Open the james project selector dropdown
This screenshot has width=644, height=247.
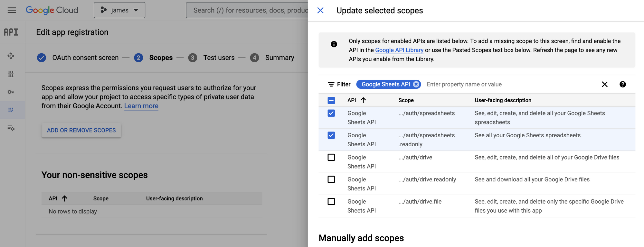(x=119, y=10)
